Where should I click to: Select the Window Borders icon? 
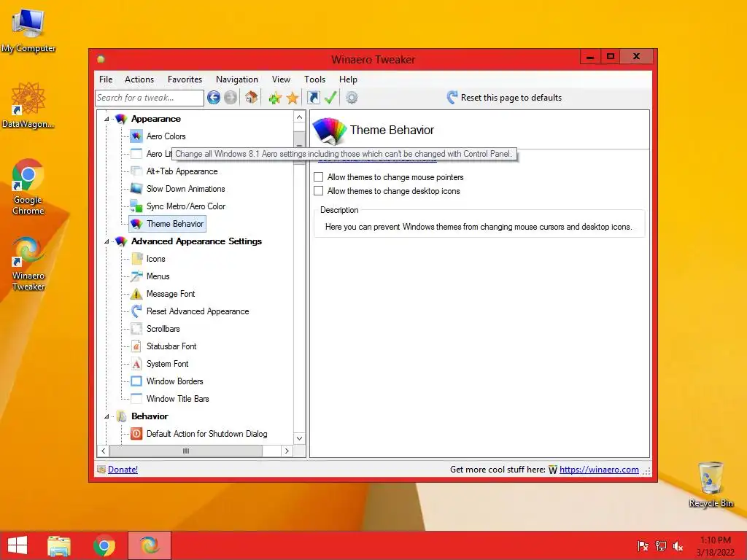point(136,381)
